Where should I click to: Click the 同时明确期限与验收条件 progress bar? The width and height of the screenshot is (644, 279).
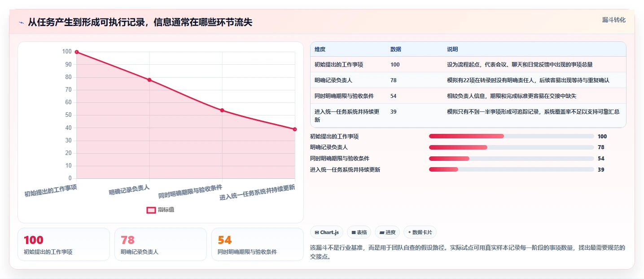click(x=512, y=159)
